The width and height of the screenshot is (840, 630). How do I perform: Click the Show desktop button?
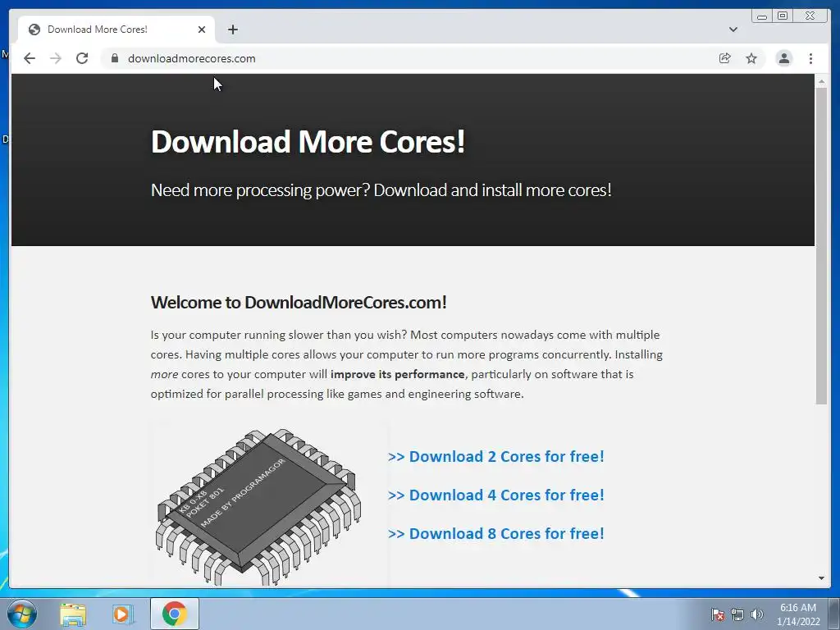pos(834,614)
